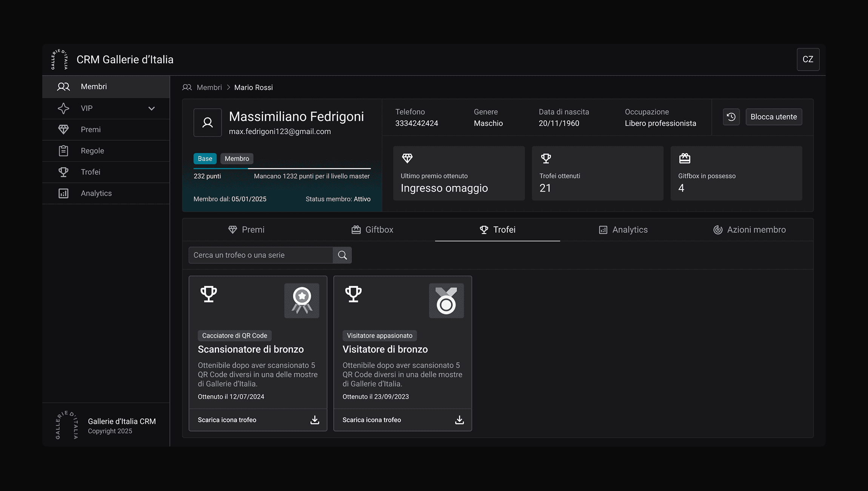Image resolution: width=868 pixels, height=491 pixels.
Task: Open Membri in the sidebar menu
Action: [94, 87]
